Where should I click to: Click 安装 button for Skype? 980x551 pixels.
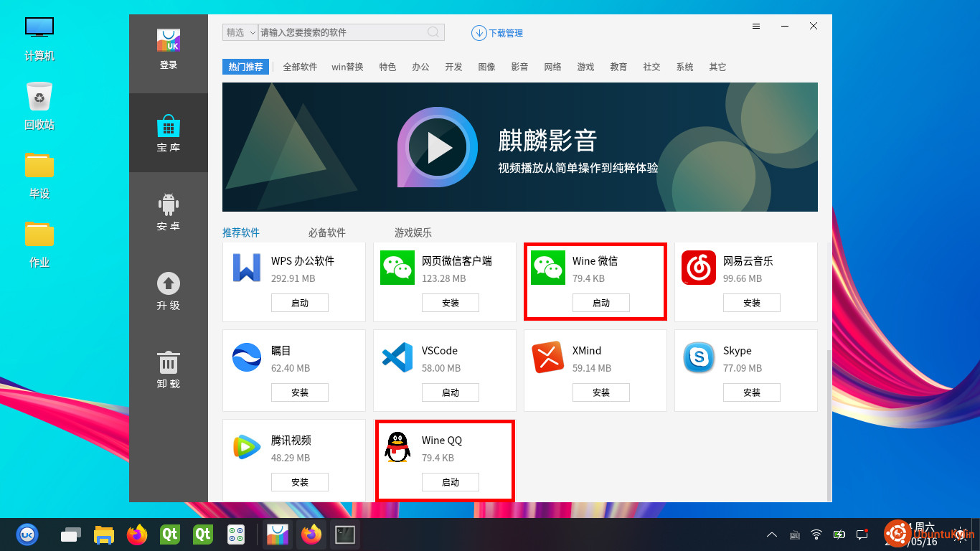coord(751,392)
